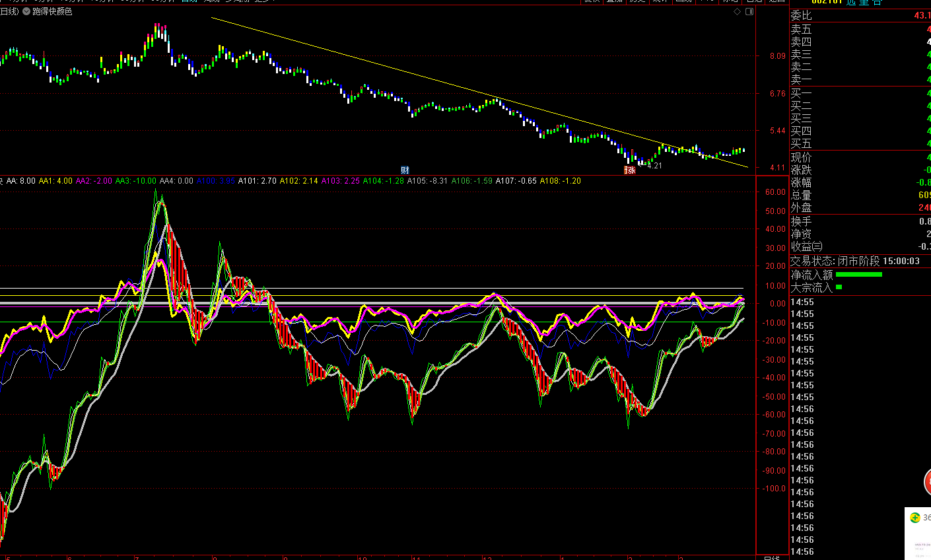Screen dimensions: 931x560
Task: Click the A103: 2.25 indicator value
Action: pyautogui.click(x=341, y=180)
